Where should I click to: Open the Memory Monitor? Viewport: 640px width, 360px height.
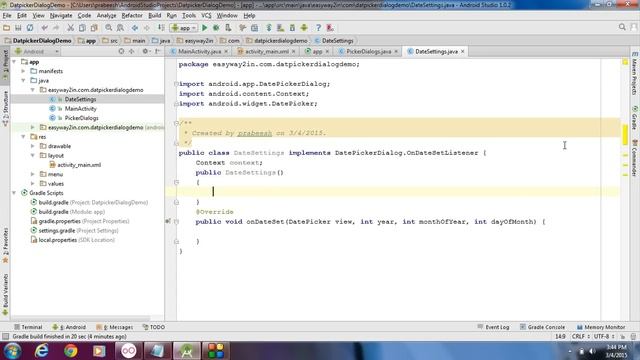click(601, 327)
